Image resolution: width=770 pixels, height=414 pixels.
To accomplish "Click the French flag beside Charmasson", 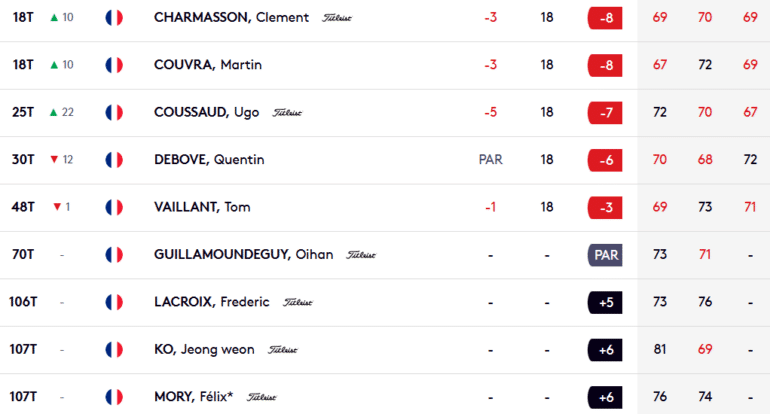I will pos(114,18).
